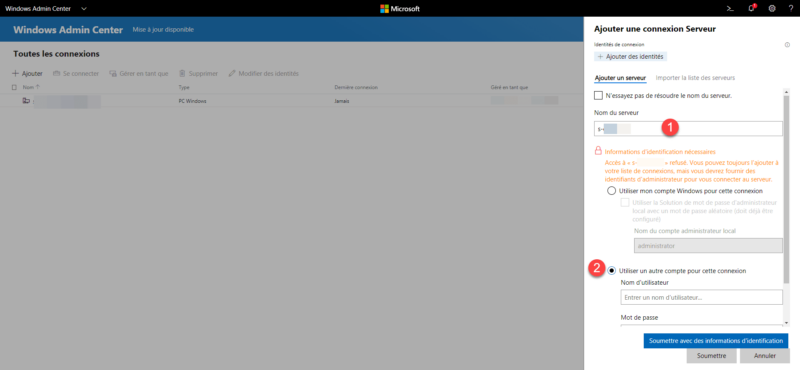Click the Microsoft logo
Screen dimensions: 800x370
(x=400, y=9)
